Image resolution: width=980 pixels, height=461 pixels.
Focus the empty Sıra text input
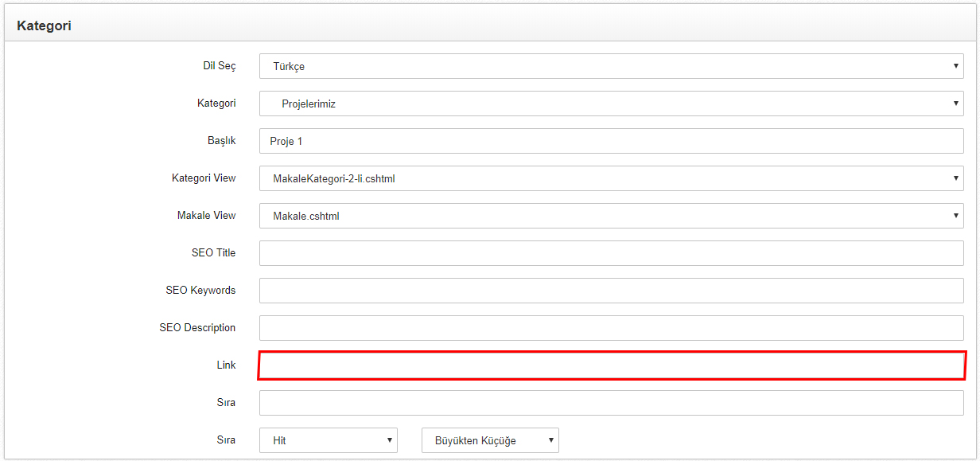[x=612, y=403]
